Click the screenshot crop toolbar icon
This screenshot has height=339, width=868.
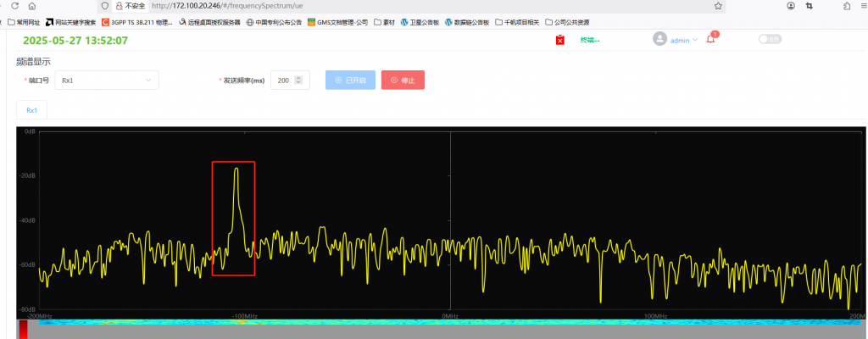(810, 6)
